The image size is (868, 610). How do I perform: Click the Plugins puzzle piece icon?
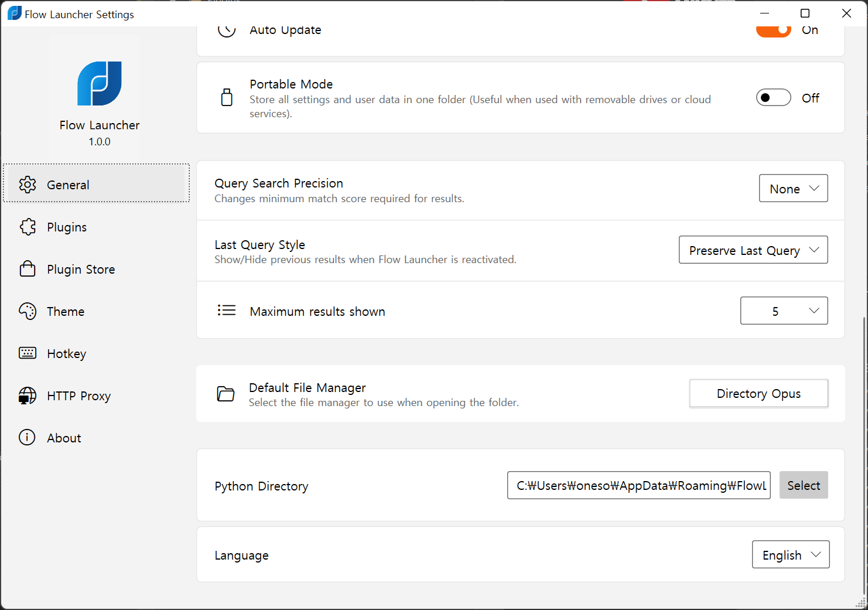28,227
